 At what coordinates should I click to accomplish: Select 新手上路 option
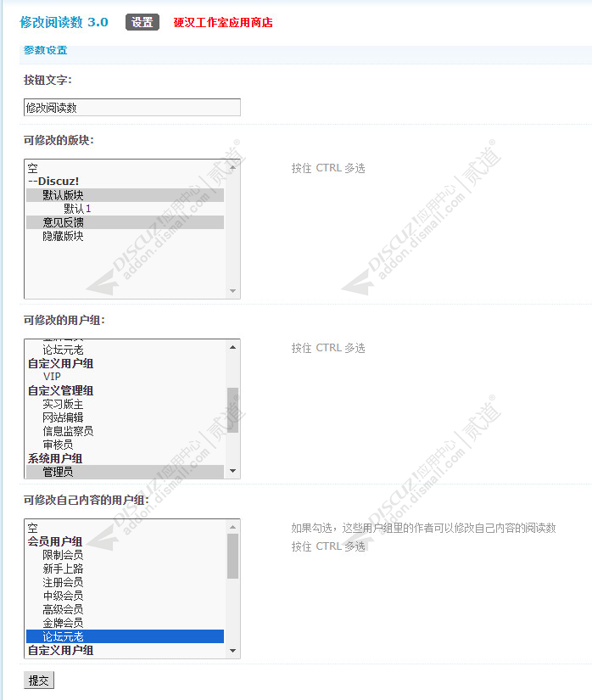[125, 568]
